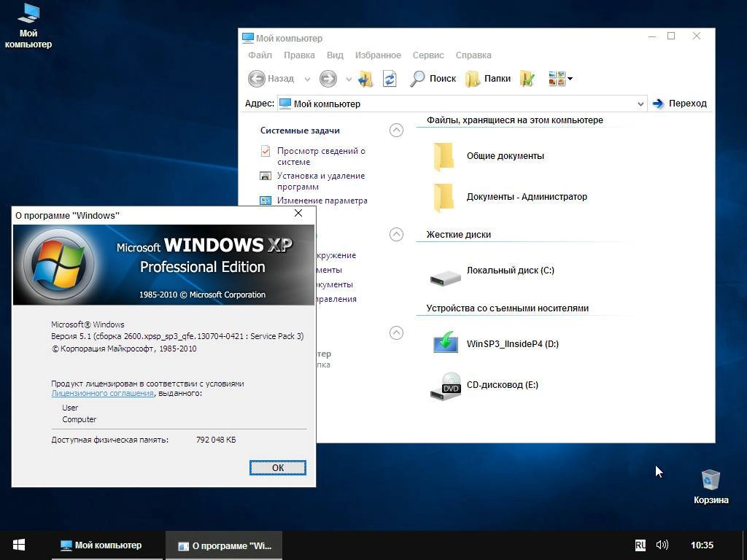
Task: Click OK in About Windows dialog
Action: coord(278,467)
